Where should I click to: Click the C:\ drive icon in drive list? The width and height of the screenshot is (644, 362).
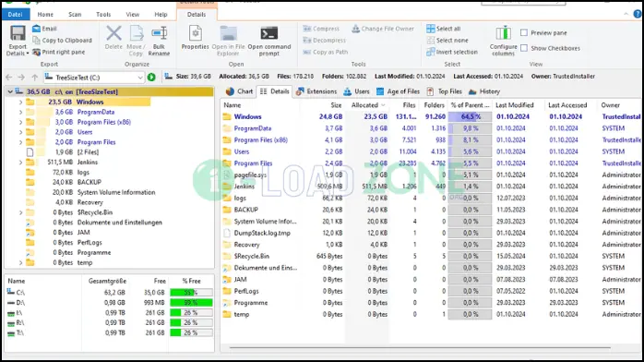pyautogui.click(x=11, y=292)
